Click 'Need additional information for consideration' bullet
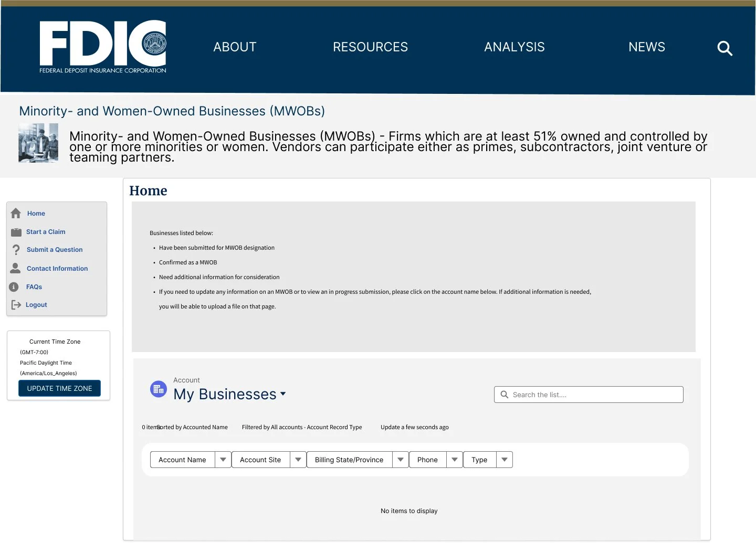This screenshot has height=543, width=756. (219, 277)
